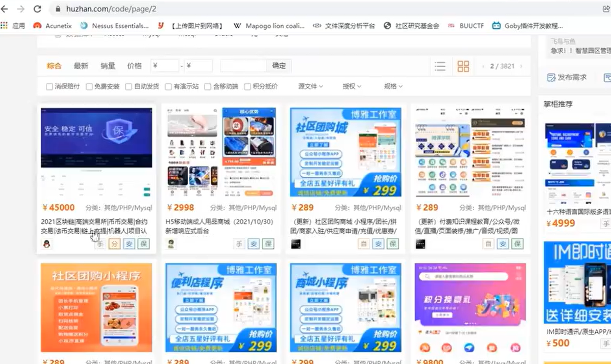
Task: Open the IM即时通讯 sidebar thumbnail
Action: [578, 283]
